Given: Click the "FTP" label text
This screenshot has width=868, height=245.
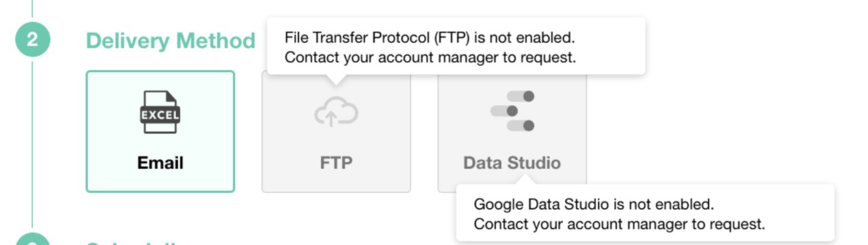Looking at the screenshot, I should pos(336,162).
